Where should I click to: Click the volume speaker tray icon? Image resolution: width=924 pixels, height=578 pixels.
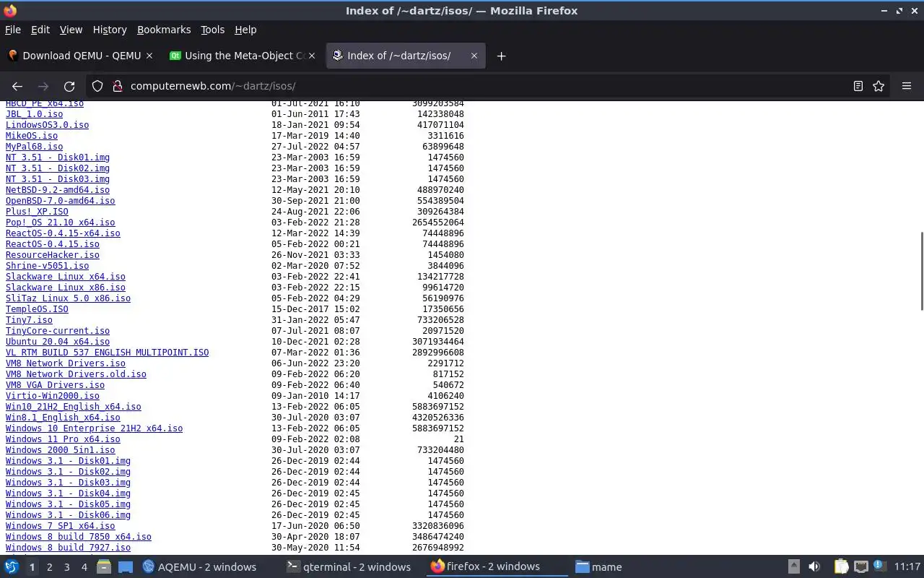click(814, 567)
